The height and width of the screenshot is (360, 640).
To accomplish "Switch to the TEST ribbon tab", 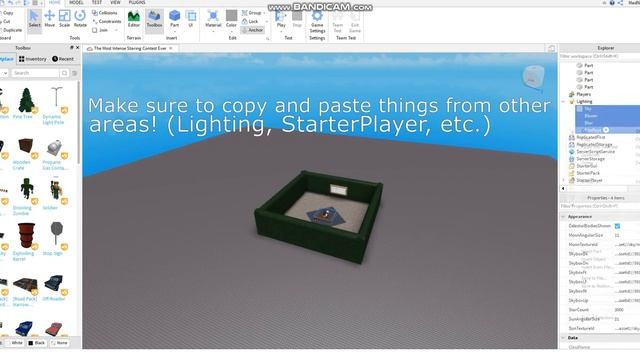I will (97, 2).
